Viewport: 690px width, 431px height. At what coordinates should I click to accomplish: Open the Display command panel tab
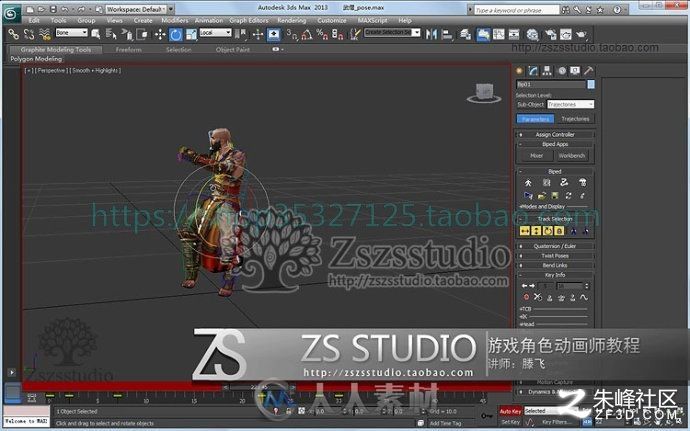(575, 71)
